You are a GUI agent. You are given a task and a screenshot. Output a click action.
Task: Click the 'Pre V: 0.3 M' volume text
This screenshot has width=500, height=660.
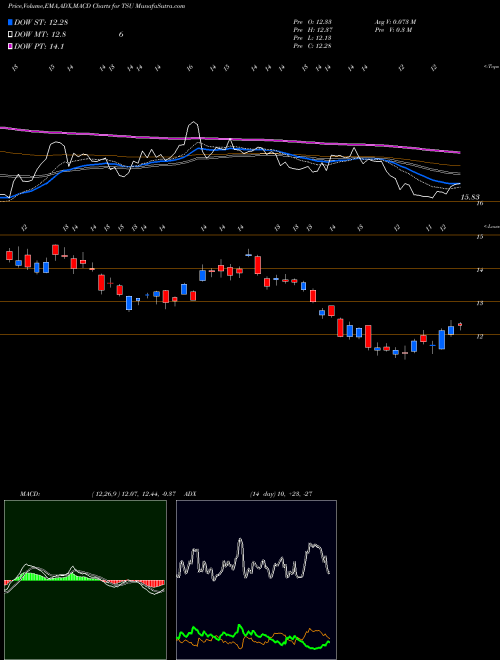point(392,30)
